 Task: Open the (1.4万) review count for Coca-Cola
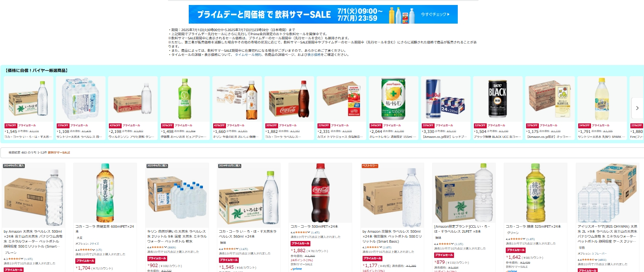coord(315,233)
